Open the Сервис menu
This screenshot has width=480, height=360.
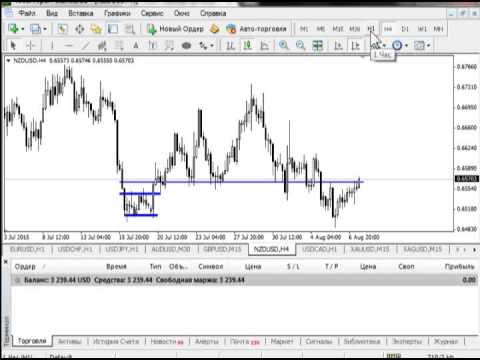point(152,13)
